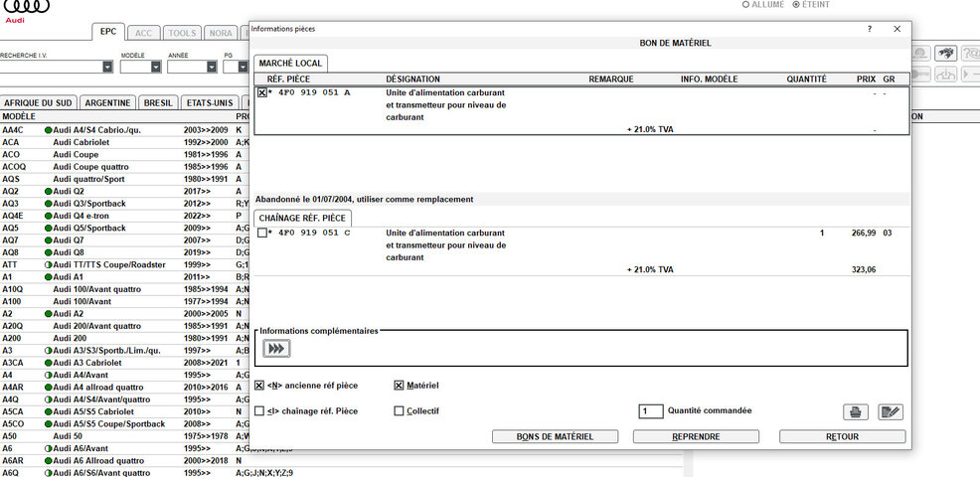Screen dimensions: 980x477
Task: Select the Audi Q8 model row
Action: [125, 252]
